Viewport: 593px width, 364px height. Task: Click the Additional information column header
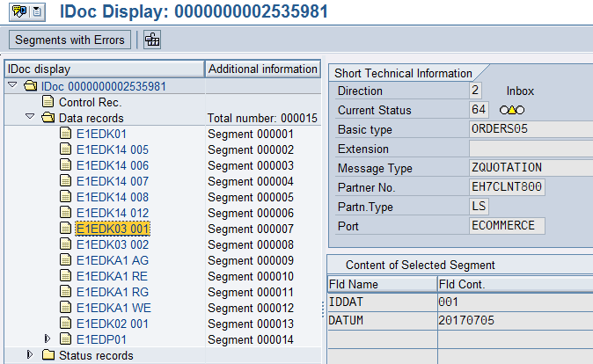(262, 69)
